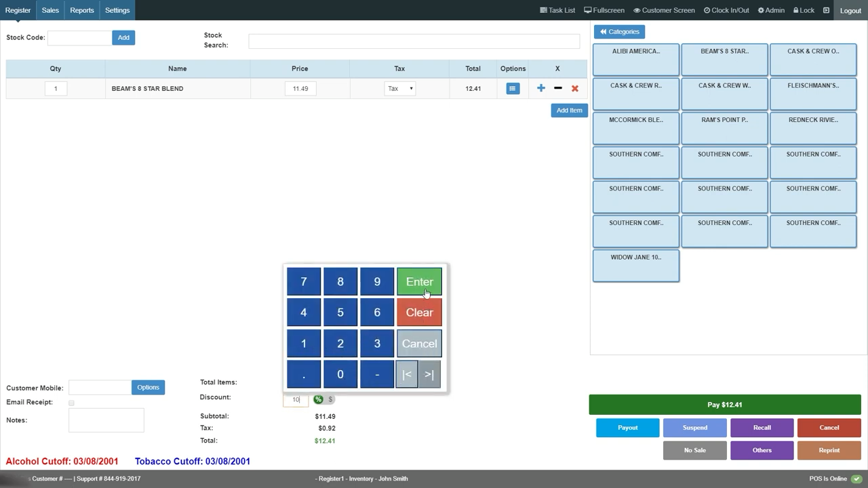Image resolution: width=868 pixels, height=488 pixels.
Task: Increase quantity with the plus icon
Action: tap(541, 88)
